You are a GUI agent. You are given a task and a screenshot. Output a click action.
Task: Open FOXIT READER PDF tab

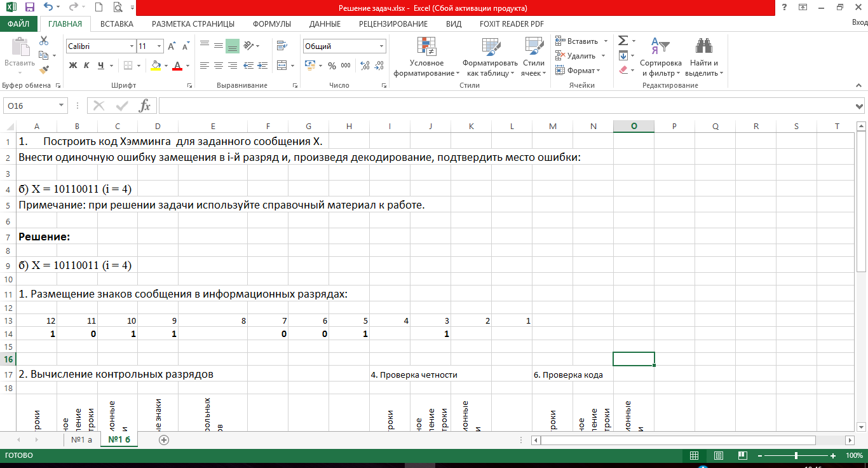(x=512, y=24)
